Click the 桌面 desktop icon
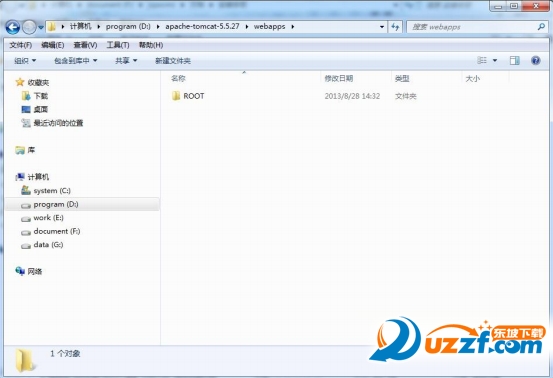 coord(26,109)
